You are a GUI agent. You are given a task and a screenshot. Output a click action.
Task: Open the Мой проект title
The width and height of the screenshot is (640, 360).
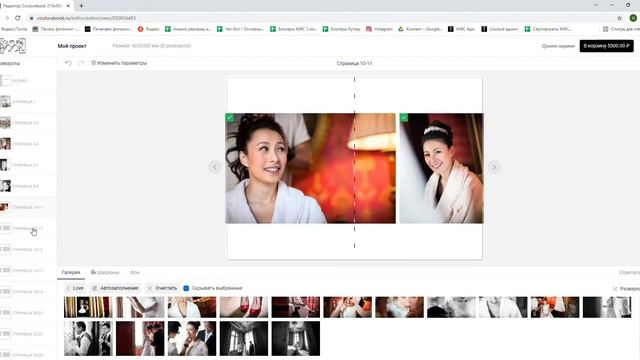(72, 46)
